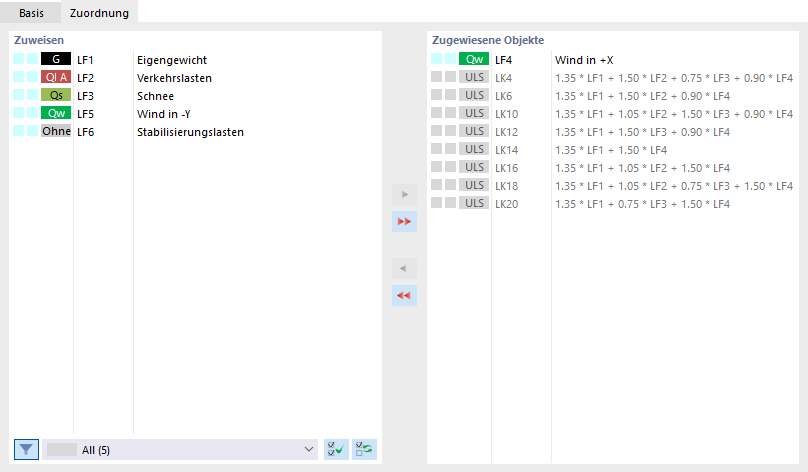Click the LK16 combination formula text
This screenshot has height=472, width=808.
(642, 168)
